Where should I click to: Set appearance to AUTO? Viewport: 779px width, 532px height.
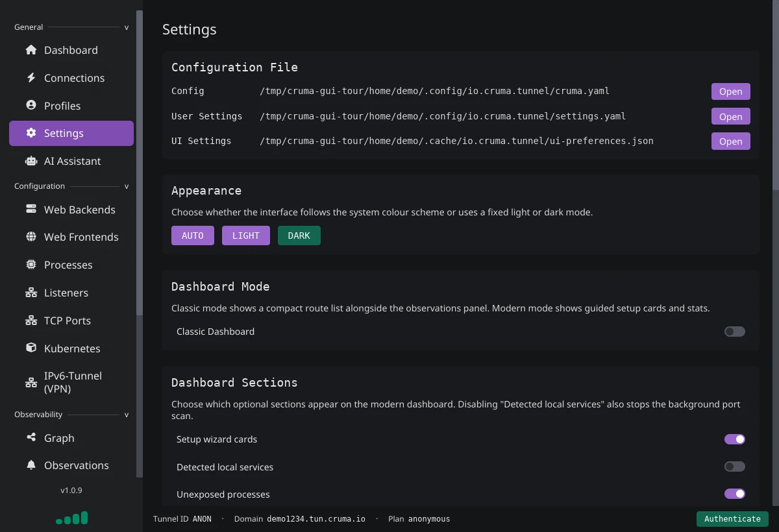pyautogui.click(x=193, y=236)
